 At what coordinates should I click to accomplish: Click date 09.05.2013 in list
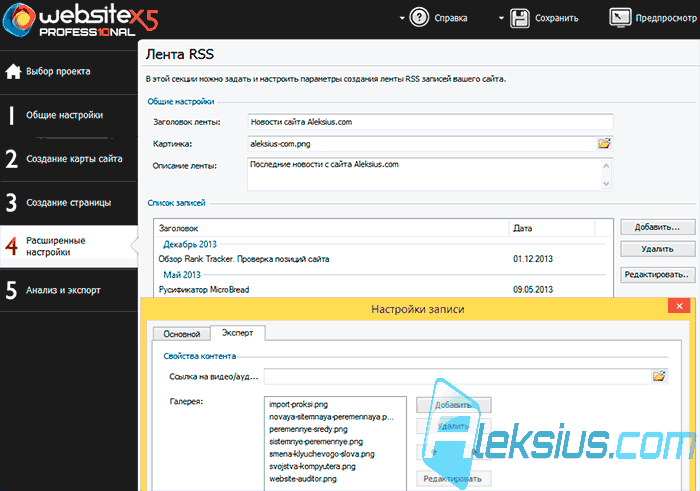coord(533,290)
